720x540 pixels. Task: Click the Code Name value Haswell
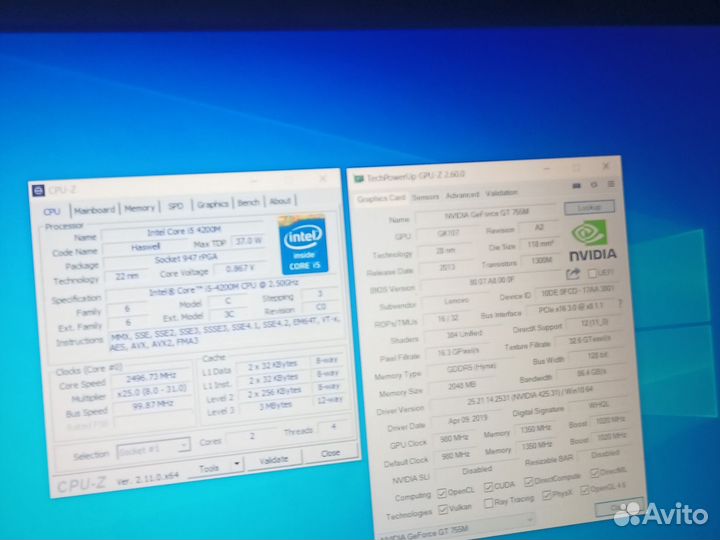click(146, 248)
